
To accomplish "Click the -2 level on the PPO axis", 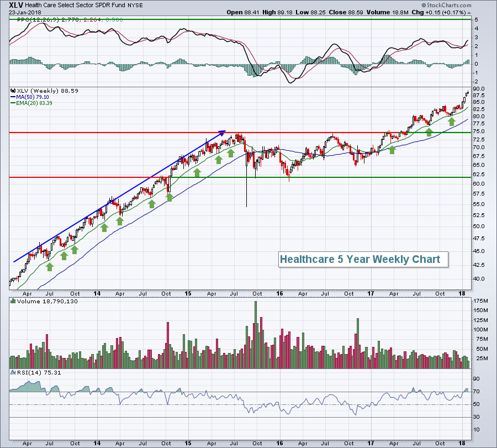I will [476, 82].
